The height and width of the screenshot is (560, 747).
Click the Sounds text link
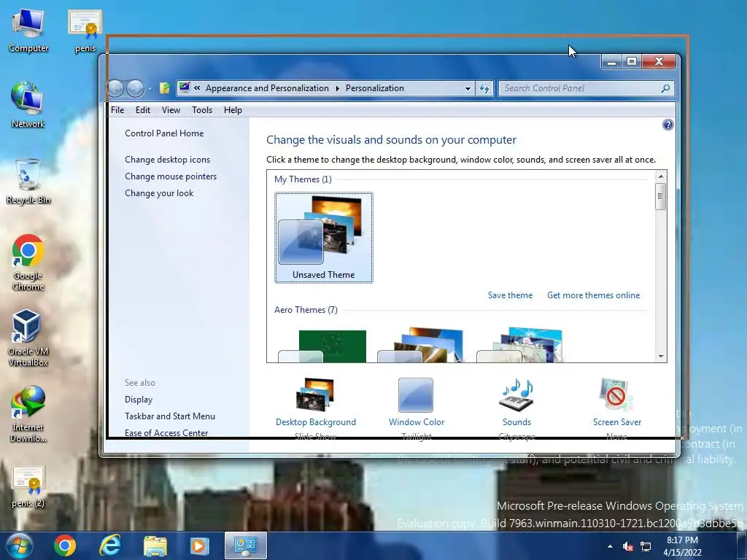(x=516, y=422)
